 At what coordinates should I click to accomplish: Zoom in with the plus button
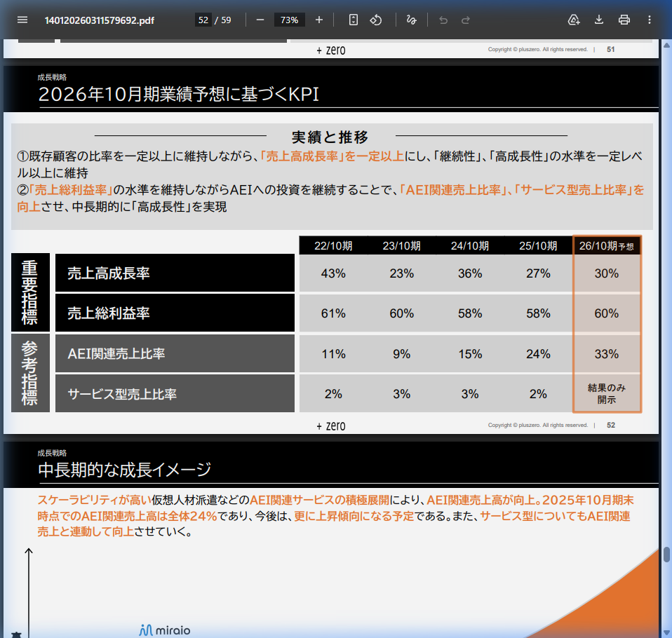coord(319,20)
